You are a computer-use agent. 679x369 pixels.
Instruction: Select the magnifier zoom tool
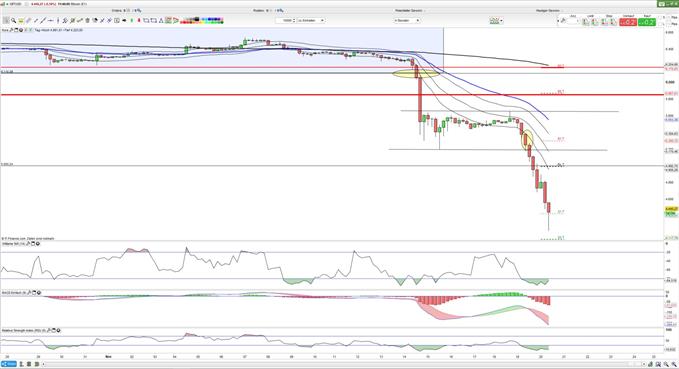[13, 20]
